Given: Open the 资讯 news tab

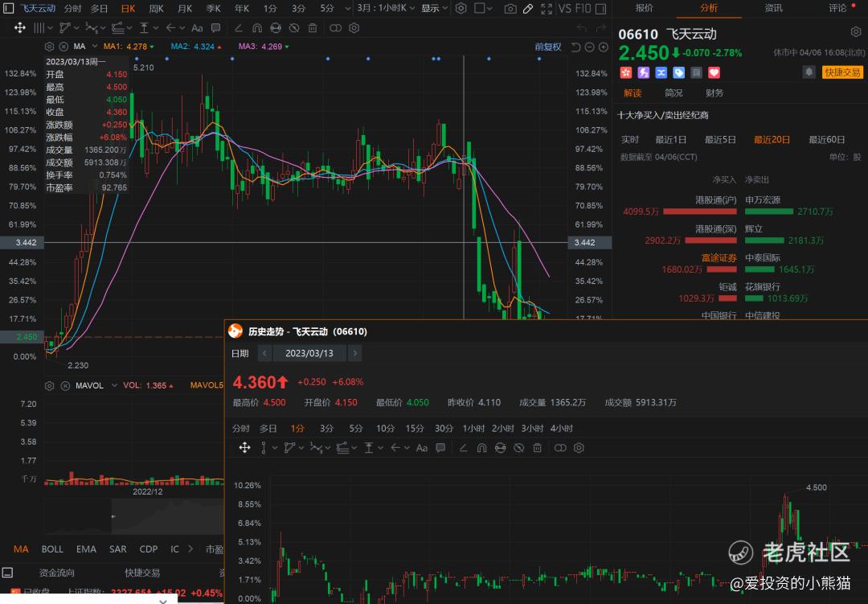Looking at the screenshot, I should point(773,8).
